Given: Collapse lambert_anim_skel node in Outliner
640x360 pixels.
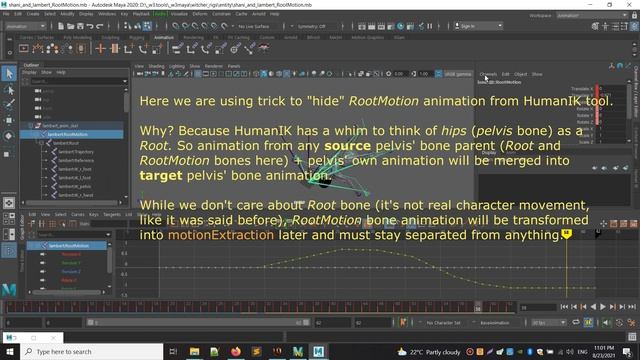Looking at the screenshot, I should (x=31, y=126).
